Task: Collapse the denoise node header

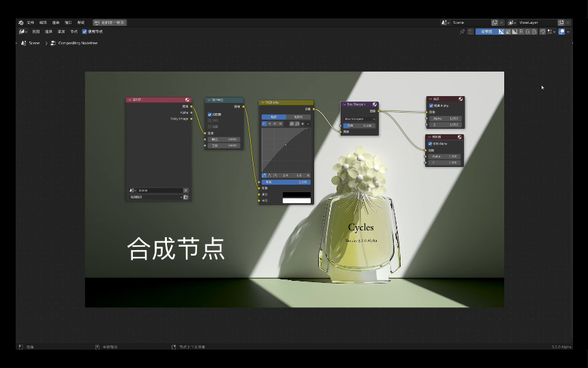Action: click(209, 100)
